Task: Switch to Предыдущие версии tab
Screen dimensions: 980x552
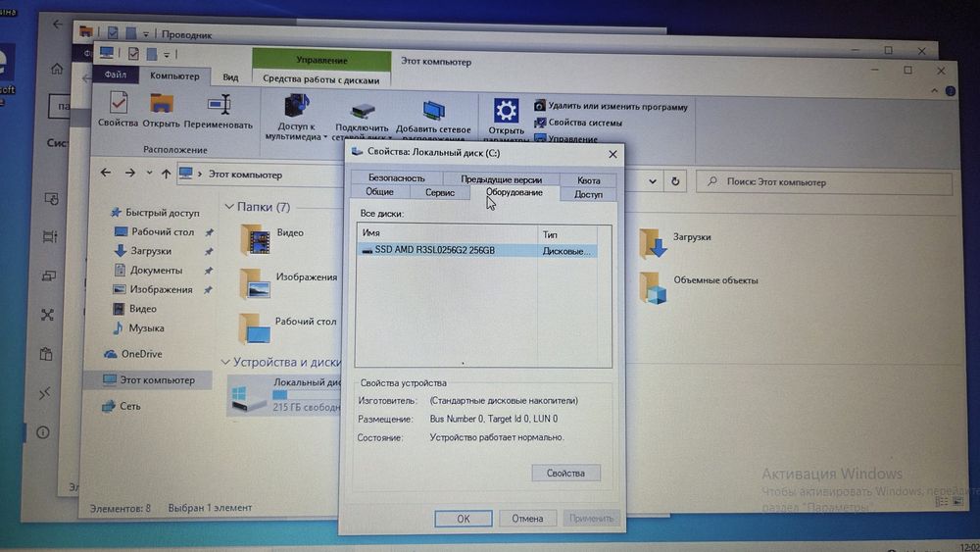Action: tap(501, 179)
